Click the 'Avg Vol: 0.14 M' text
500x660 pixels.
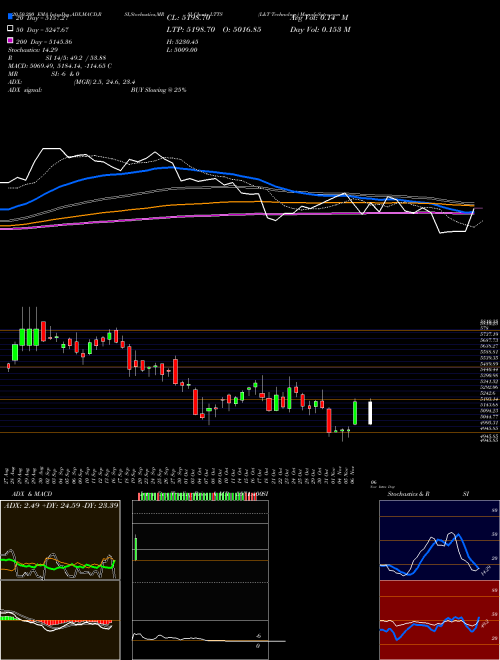coord(319,18)
